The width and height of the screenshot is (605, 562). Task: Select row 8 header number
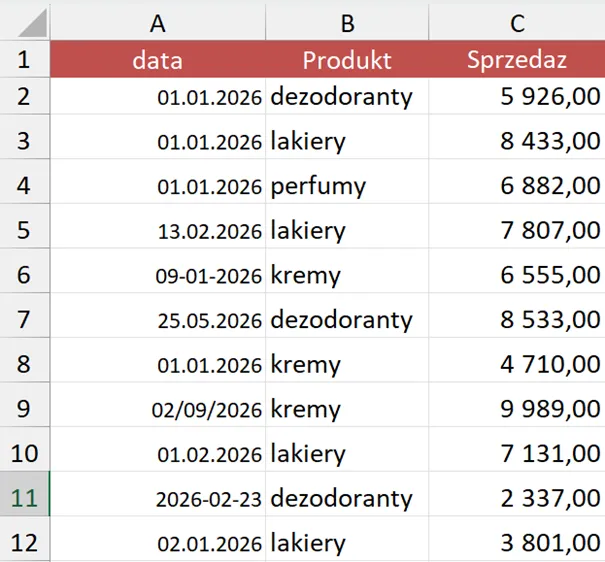[x=24, y=365]
